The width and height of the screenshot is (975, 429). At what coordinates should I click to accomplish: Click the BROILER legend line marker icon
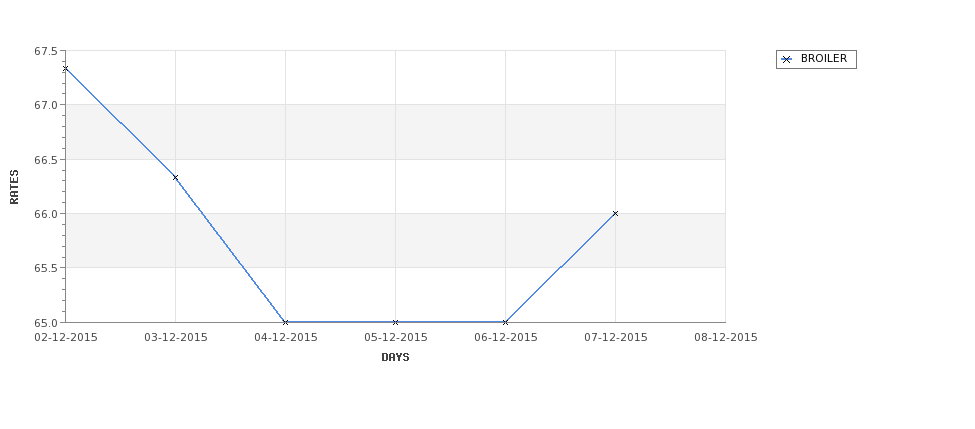787,60
